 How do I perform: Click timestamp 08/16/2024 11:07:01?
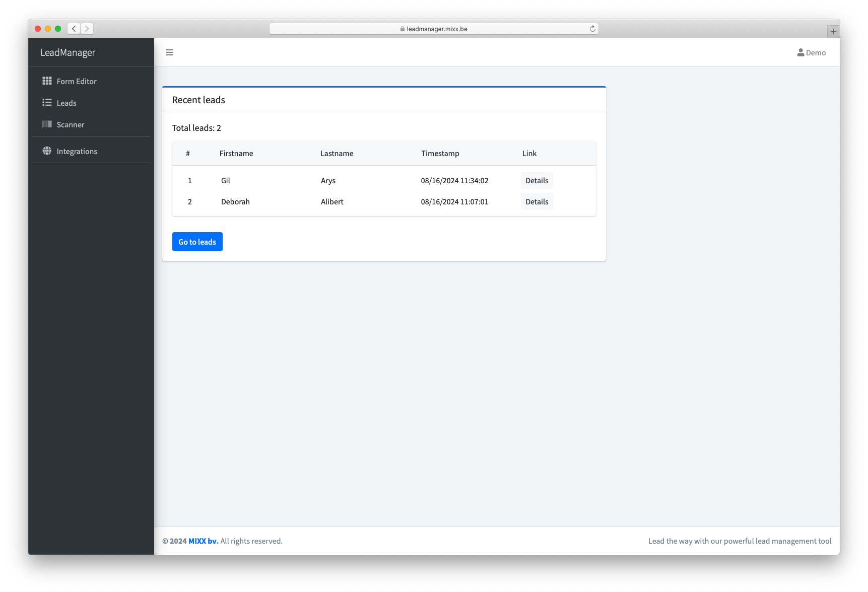[455, 202]
